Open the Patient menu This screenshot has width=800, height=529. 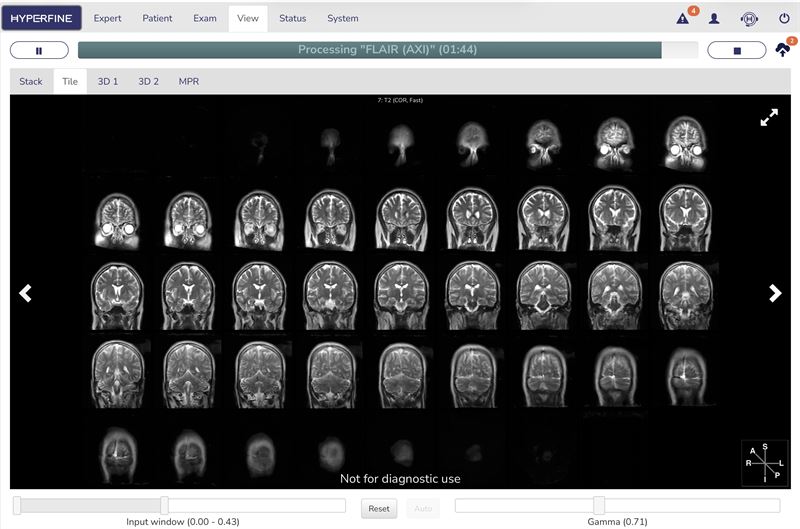157,18
